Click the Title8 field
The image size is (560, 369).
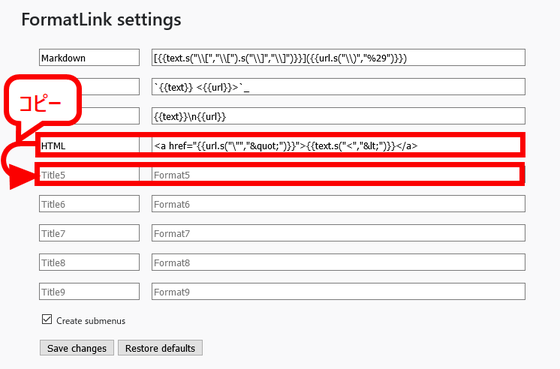[x=89, y=263]
